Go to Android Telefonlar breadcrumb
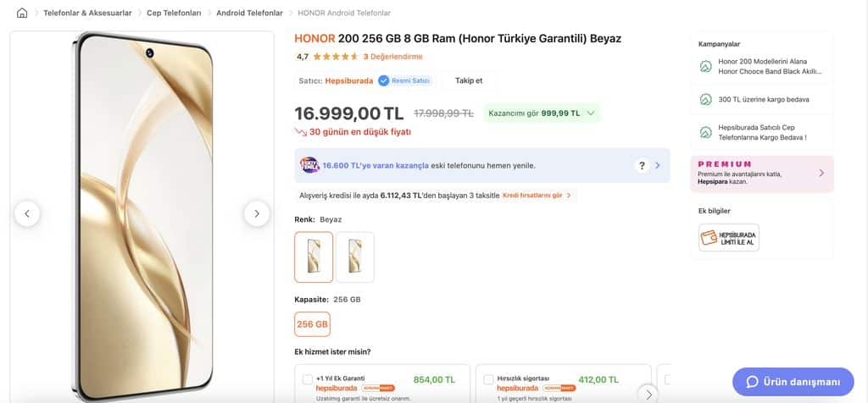868x403 pixels. coord(249,14)
